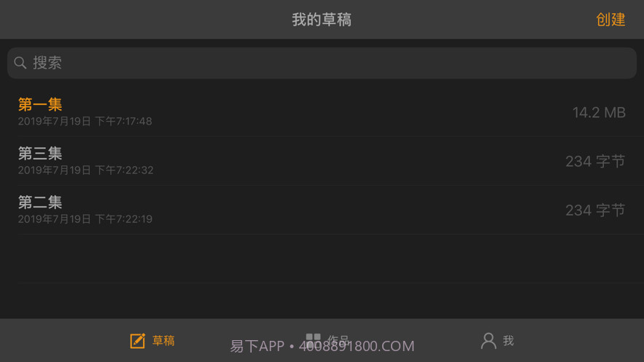
Task: Select the grid icon of 作品 tab
Action: pos(313,338)
